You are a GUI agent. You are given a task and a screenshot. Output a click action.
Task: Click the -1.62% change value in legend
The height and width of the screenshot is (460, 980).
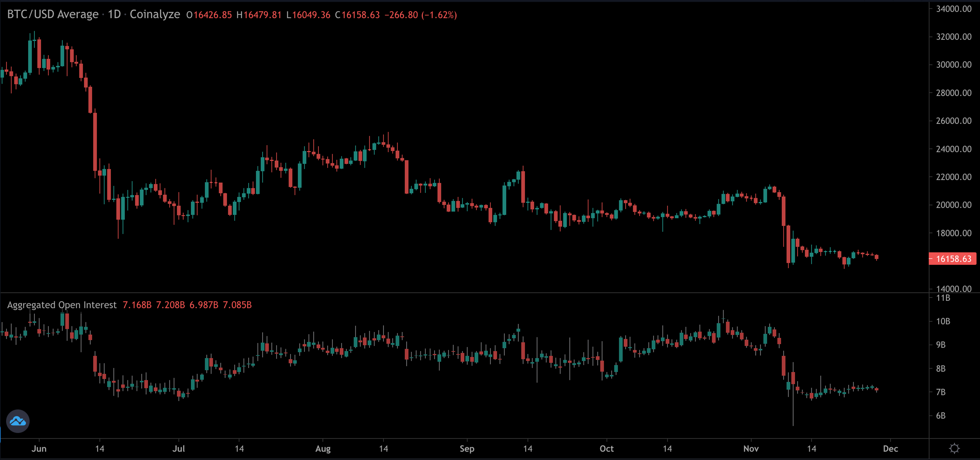(439, 15)
